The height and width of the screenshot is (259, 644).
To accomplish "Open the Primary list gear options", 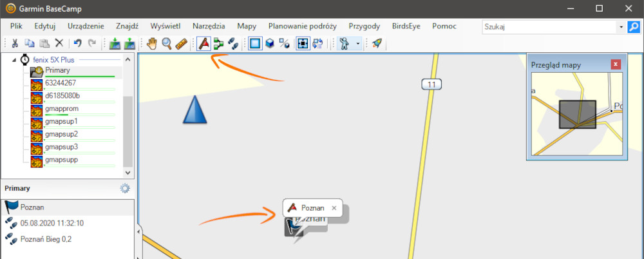I will coord(125,188).
